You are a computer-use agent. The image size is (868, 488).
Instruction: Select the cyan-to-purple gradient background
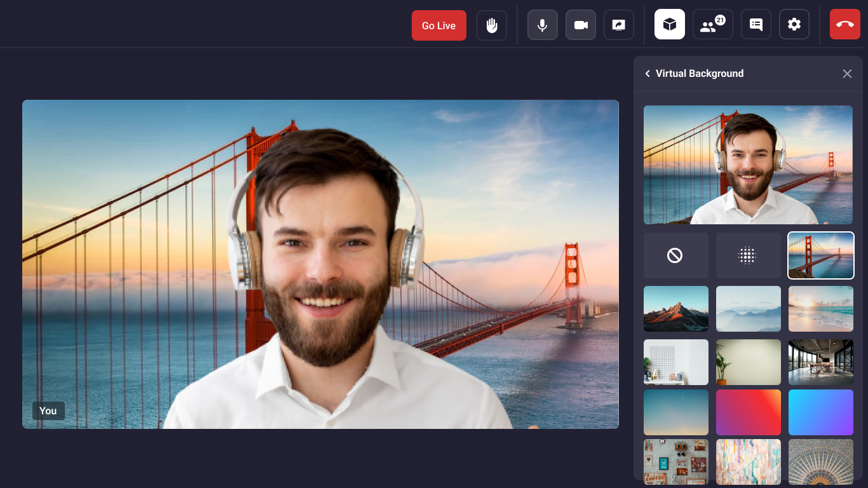(x=821, y=412)
